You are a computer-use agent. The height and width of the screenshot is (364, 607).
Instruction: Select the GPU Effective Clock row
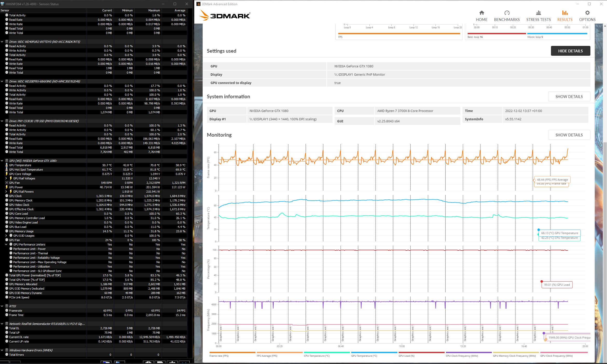pos(93,209)
